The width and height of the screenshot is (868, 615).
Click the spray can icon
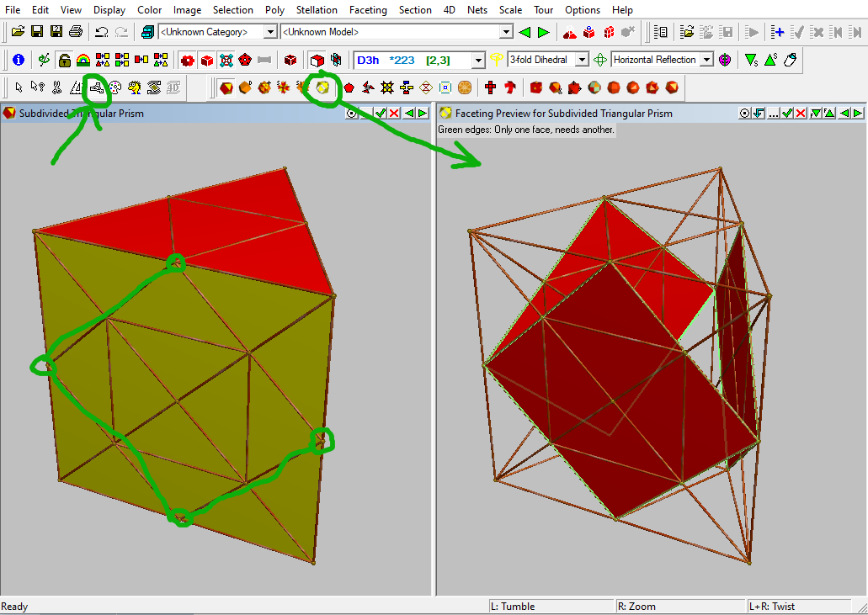pos(791,60)
